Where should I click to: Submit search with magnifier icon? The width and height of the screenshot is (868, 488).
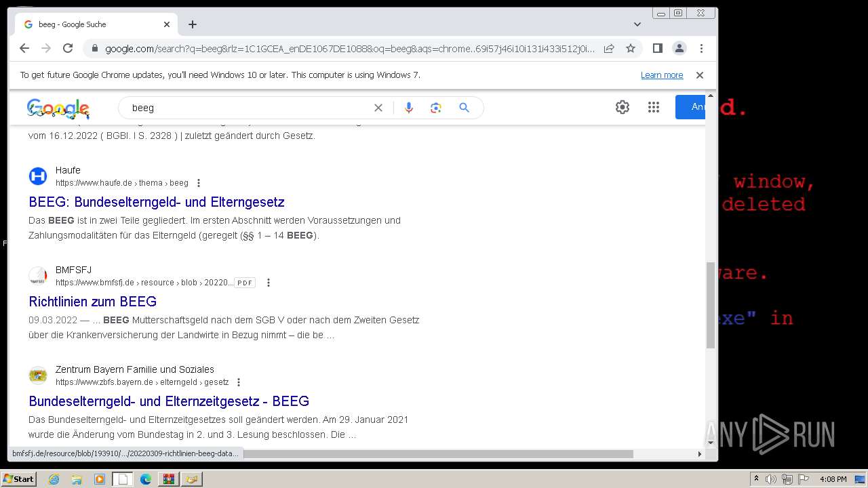(464, 108)
